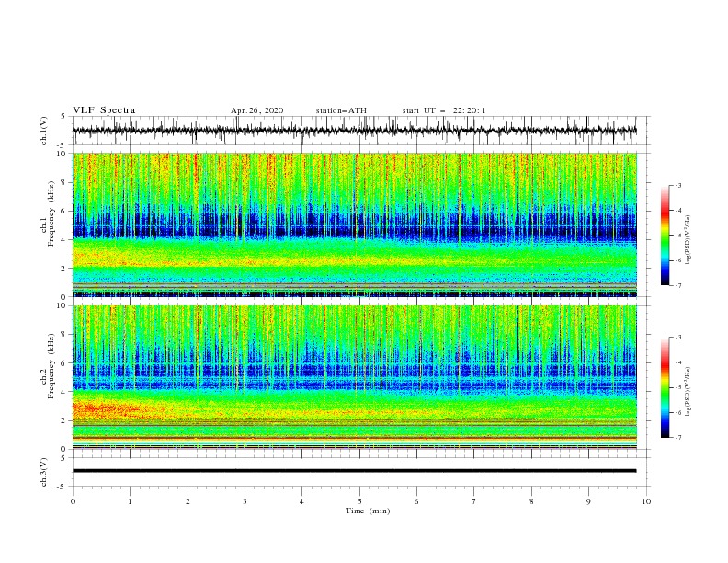Click the "-3" label on upper colorbar
The image size is (728, 563).
678,186
